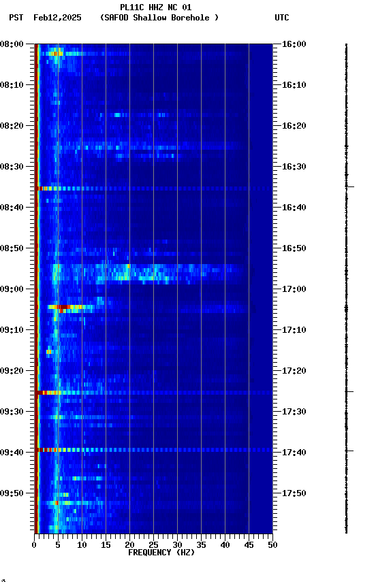Viewport: 376px width, 588px height.
Task: Click the 16:00 UTC time label
Action: coord(294,44)
